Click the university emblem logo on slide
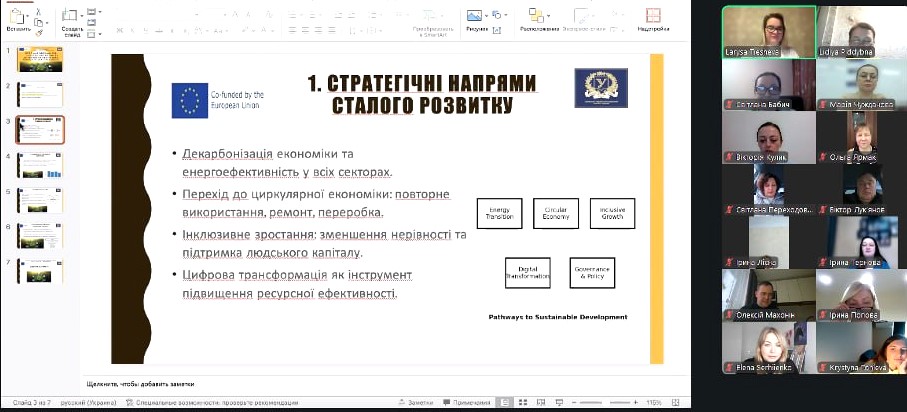Viewport: 907px width, 412px height. 601,88
